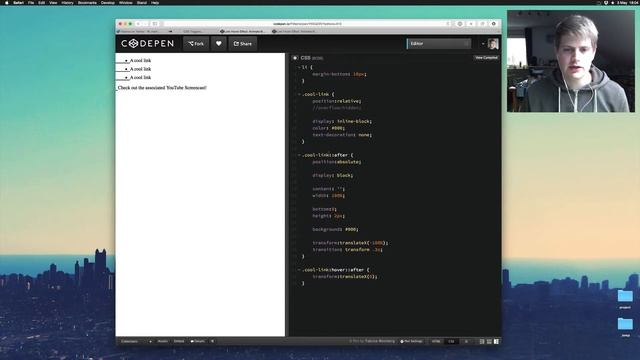Open the Share options
The height and width of the screenshot is (360, 640).
(x=243, y=43)
